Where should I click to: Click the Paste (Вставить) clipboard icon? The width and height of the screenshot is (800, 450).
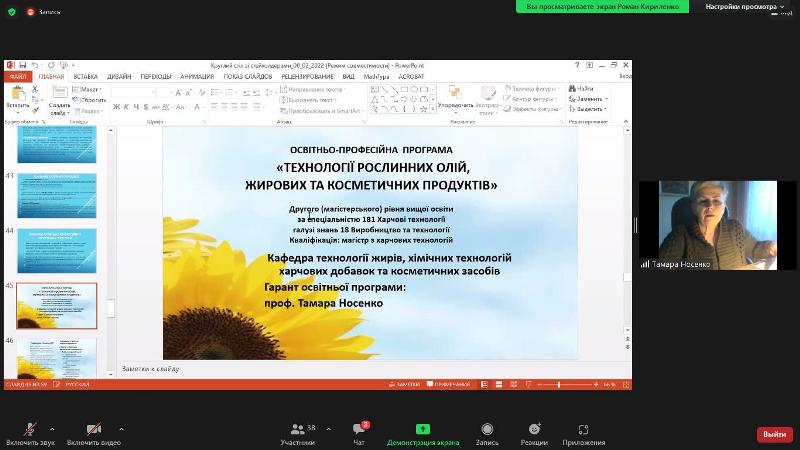pos(18,93)
